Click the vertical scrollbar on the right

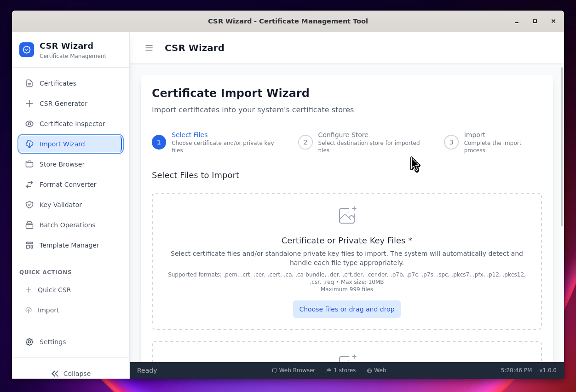pyautogui.click(x=562, y=147)
